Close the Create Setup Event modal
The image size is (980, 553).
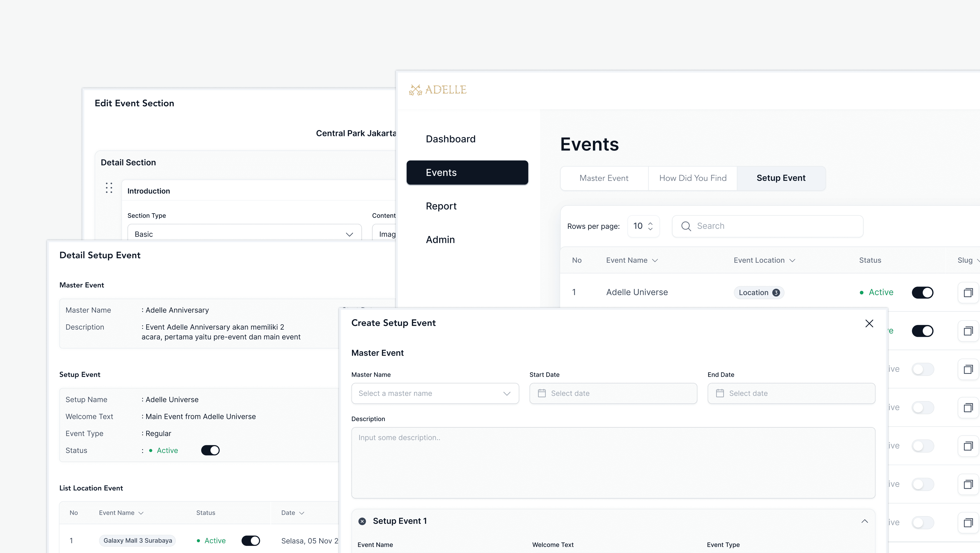pos(869,323)
